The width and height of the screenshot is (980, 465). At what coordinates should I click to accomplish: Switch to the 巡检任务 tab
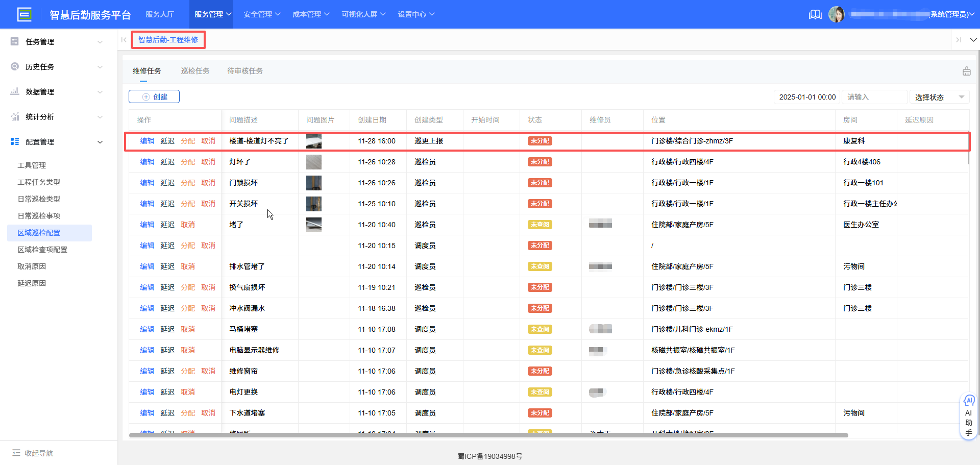coord(195,71)
